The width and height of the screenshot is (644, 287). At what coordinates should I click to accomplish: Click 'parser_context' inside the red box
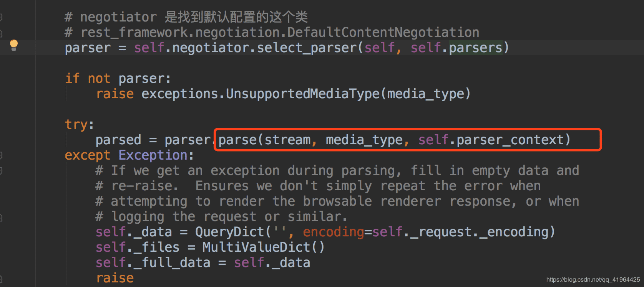click(510, 140)
